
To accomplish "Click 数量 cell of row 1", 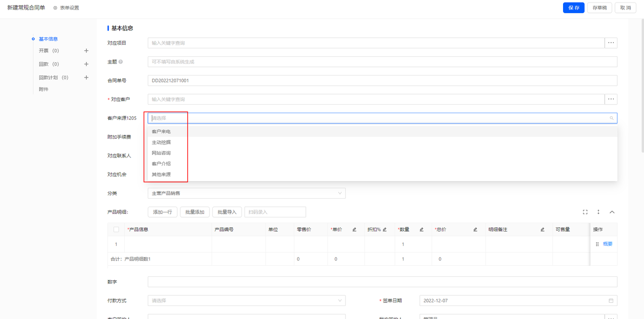I will click(414, 244).
